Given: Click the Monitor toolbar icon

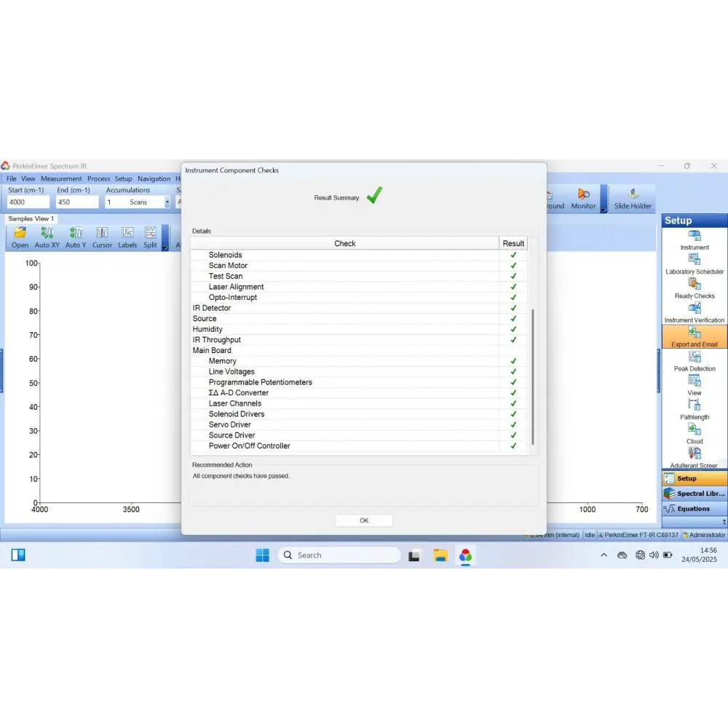Looking at the screenshot, I should (583, 199).
